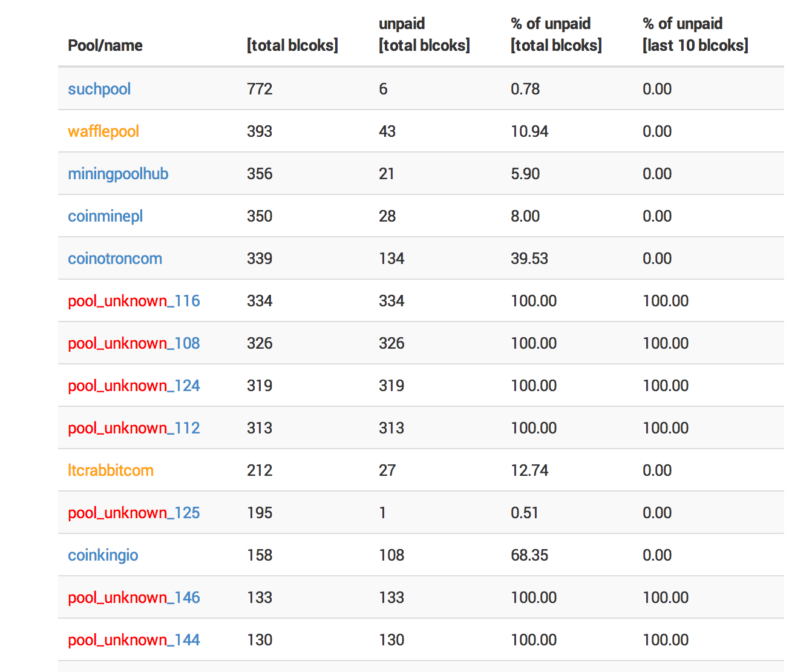The height and width of the screenshot is (672, 812).
Task: Select pool_unknown_108 last 10 blocks 100.00
Action: [666, 343]
